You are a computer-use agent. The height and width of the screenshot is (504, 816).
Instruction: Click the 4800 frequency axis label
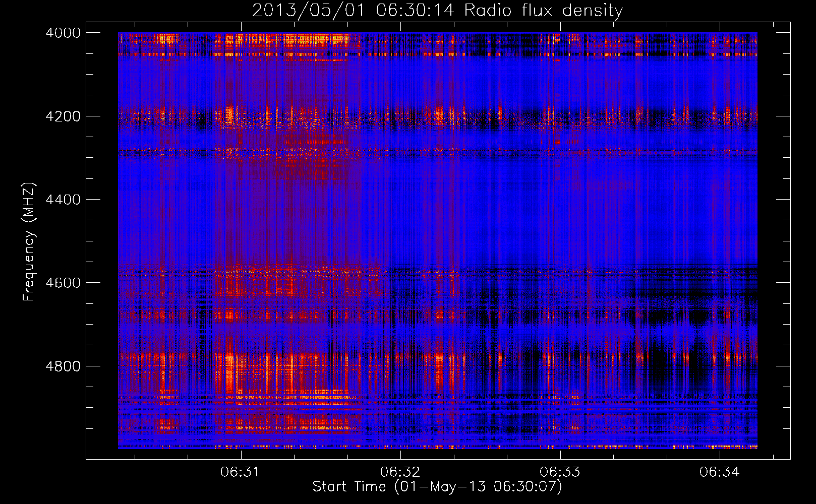[x=63, y=366]
